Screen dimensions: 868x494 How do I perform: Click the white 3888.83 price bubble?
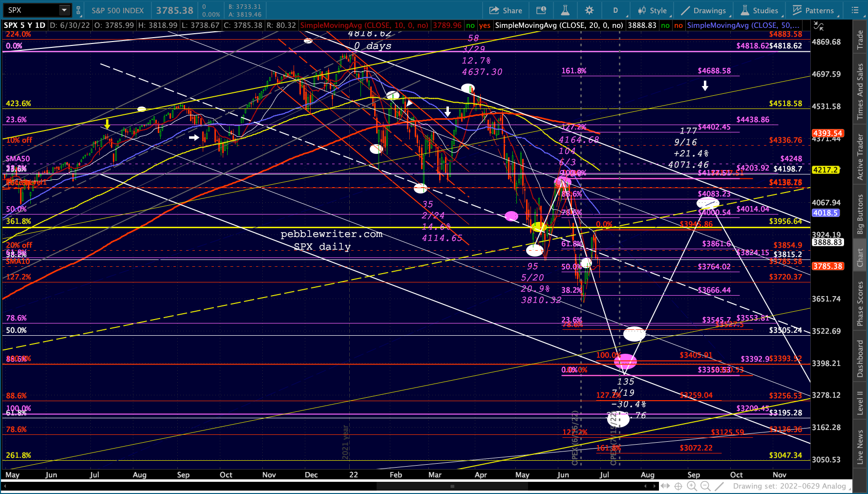pyautogui.click(x=827, y=242)
